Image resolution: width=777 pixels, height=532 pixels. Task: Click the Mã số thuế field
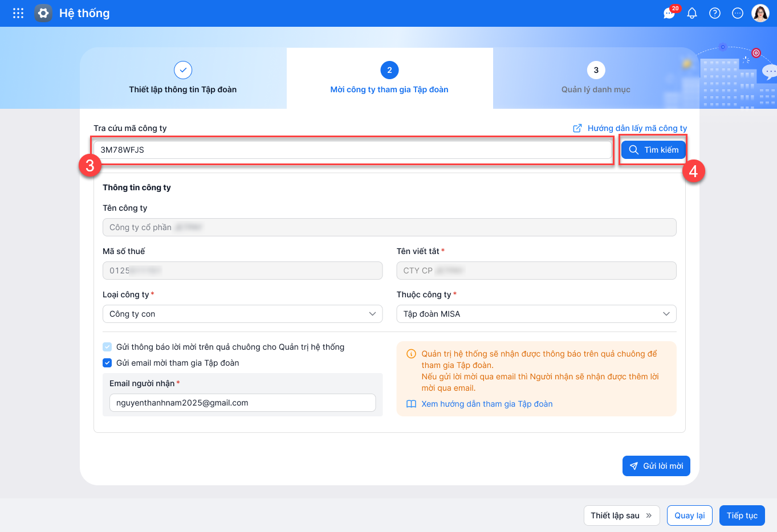click(x=242, y=271)
